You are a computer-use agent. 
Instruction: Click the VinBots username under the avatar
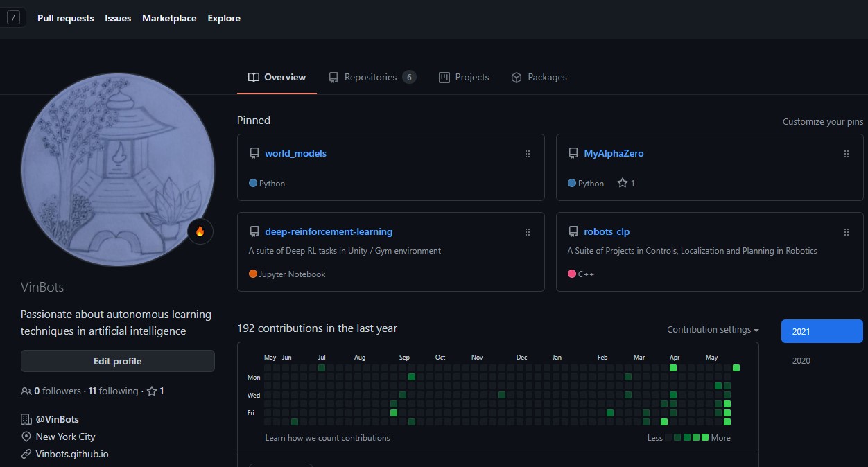point(42,287)
